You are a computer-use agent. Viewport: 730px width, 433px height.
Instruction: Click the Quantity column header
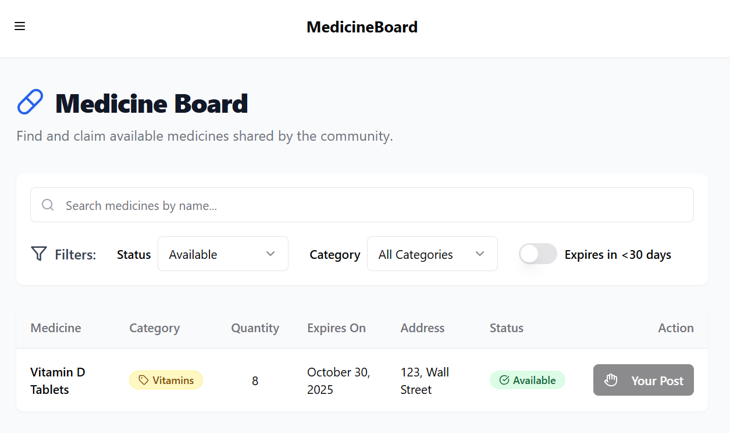click(255, 328)
